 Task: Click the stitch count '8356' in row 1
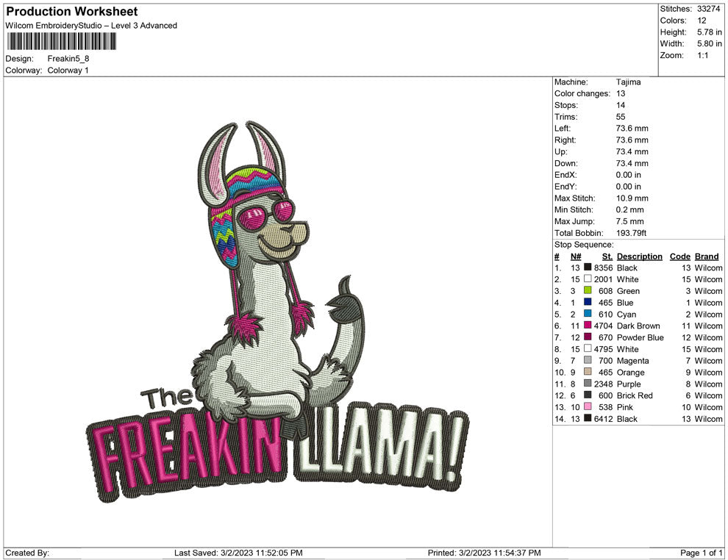603,268
